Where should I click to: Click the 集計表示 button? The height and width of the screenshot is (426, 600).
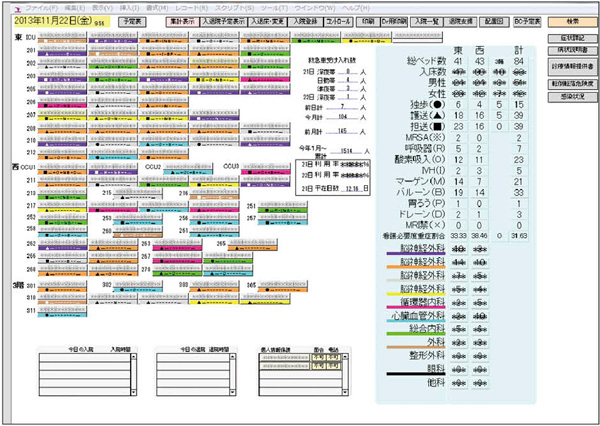[183, 22]
